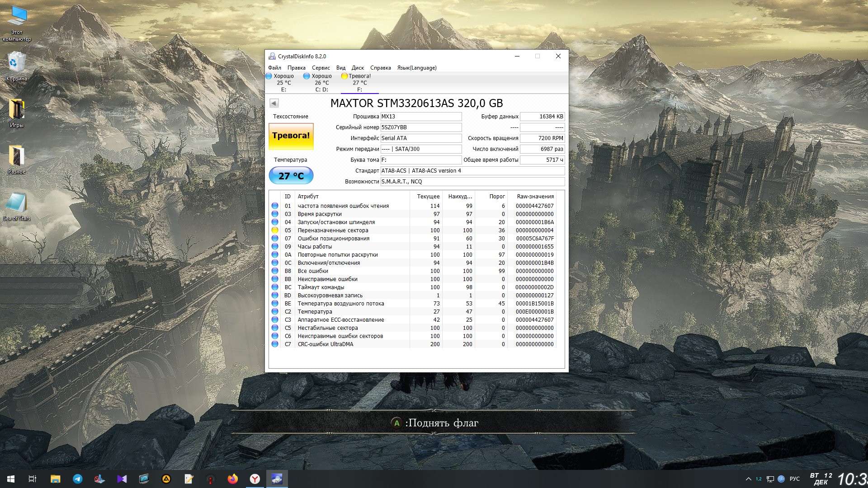This screenshot has height=488, width=868.
Task: Click the serial number field 5SZ07YBB
Action: [x=420, y=127]
